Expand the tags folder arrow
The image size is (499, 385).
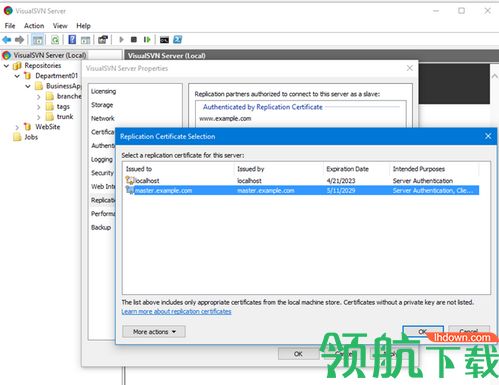pyautogui.click(x=39, y=107)
